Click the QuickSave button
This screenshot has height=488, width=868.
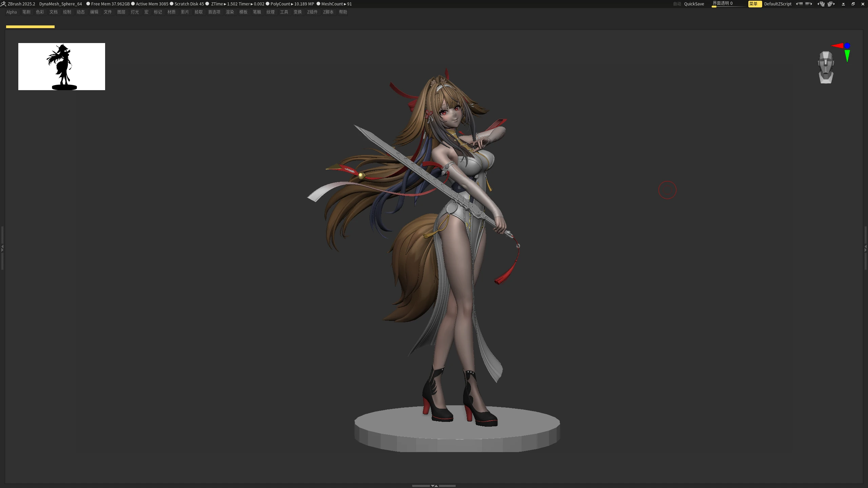(694, 4)
